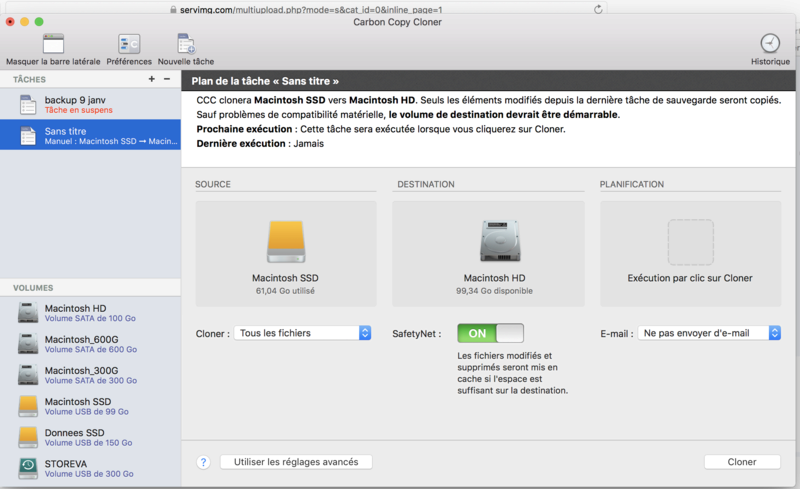Viewport: 800px width, 489px height.
Task: Click the Macintosh SSD source drive icon
Action: [285, 242]
